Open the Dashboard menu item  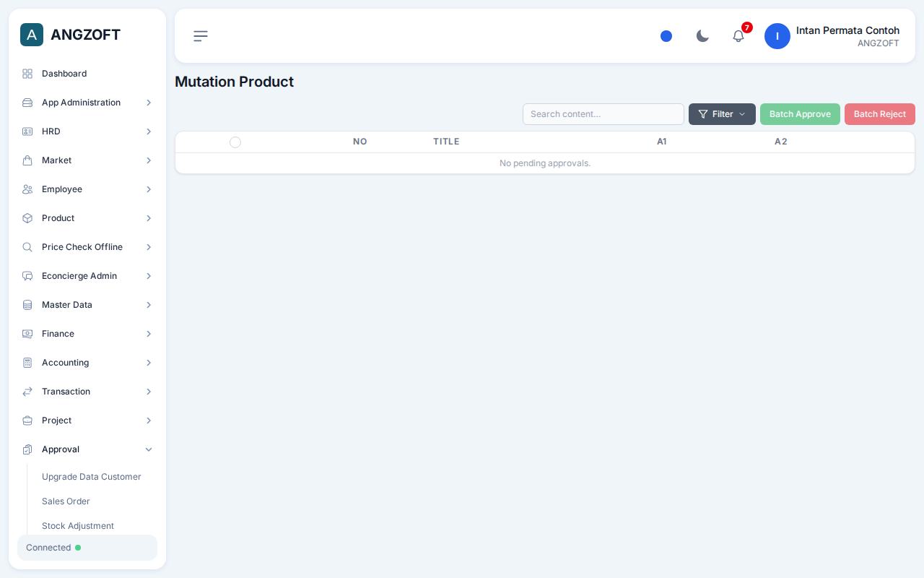87,74
